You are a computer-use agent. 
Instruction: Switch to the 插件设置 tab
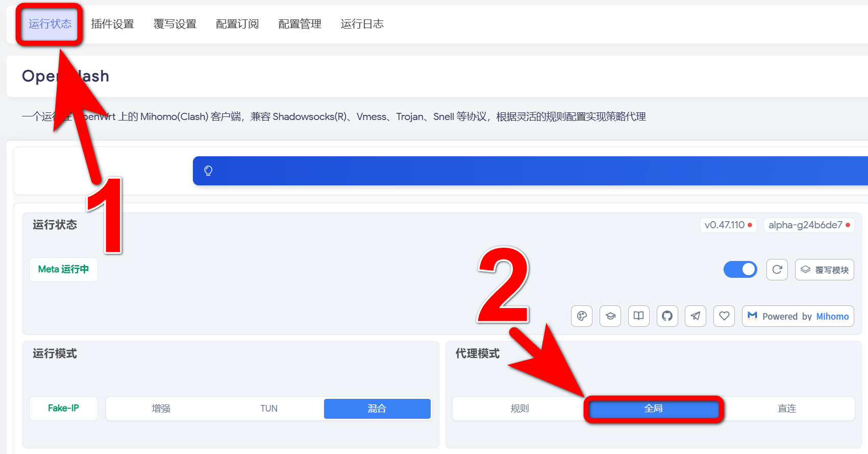click(112, 24)
